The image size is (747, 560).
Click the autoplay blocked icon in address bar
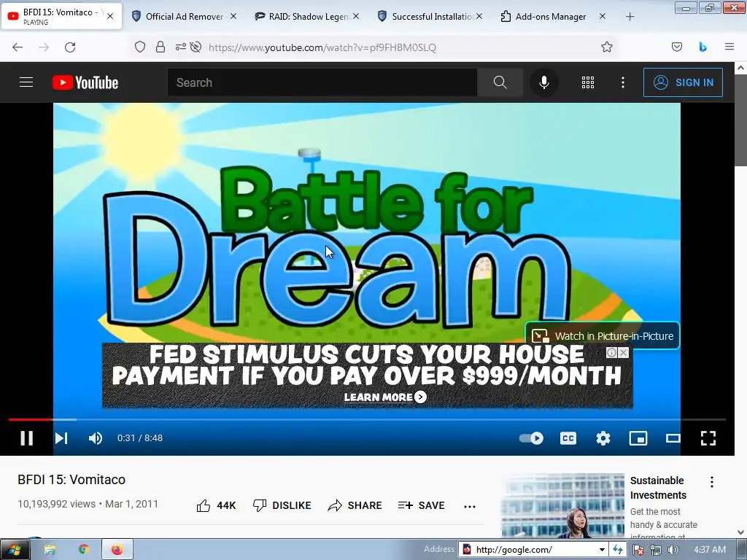click(196, 47)
